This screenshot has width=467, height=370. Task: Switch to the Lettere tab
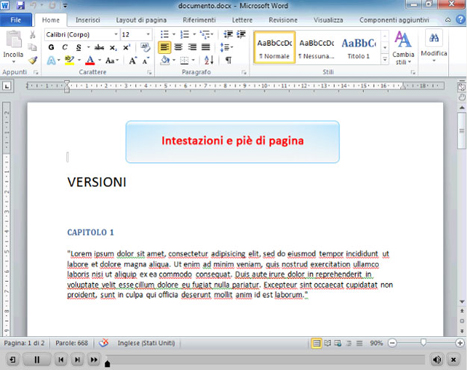(x=242, y=20)
